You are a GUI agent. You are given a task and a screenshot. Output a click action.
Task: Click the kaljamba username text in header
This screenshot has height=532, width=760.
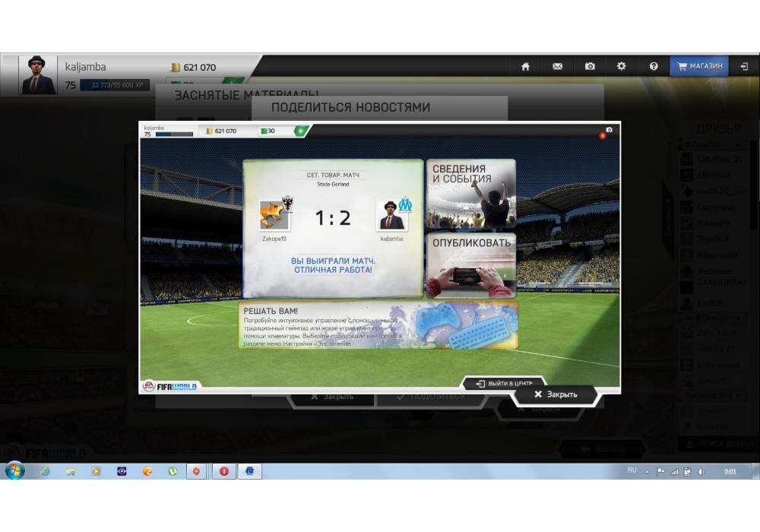coord(85,67)
